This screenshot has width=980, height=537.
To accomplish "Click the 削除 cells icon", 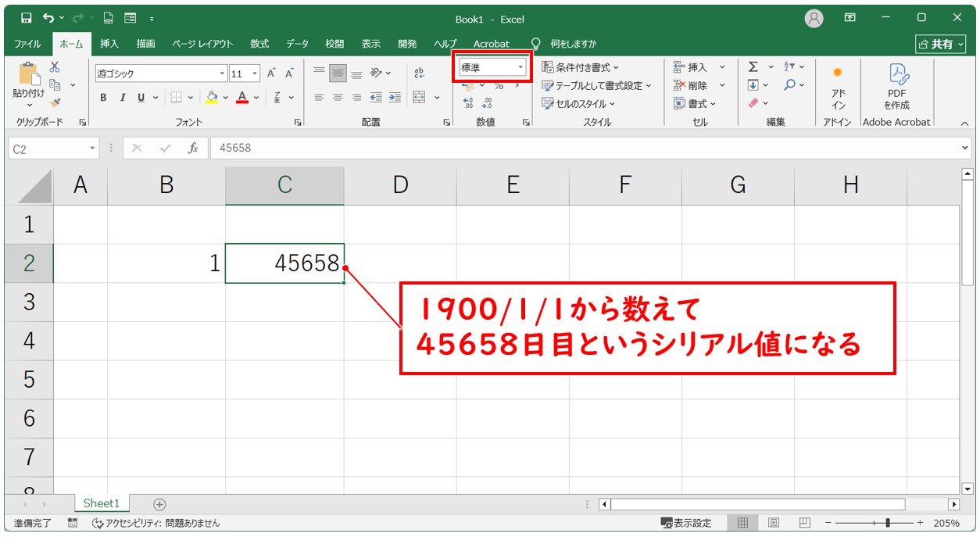I will pos(678,84).
